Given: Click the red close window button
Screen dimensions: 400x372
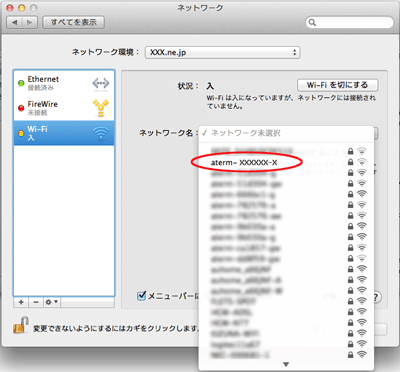Looking at the screenshot, I should pyautogui.click(x=10, y=8).
